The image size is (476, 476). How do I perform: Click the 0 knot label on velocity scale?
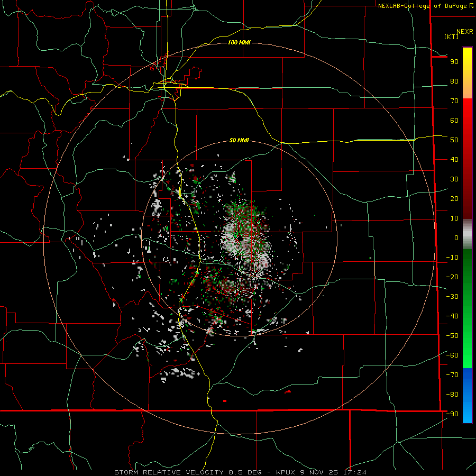[456, 238]
